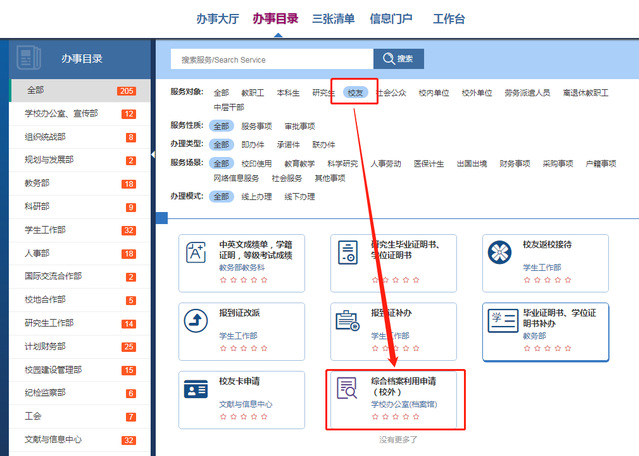
Task: Filter 服务对象 by 校内单位
Action: (434, 93)
